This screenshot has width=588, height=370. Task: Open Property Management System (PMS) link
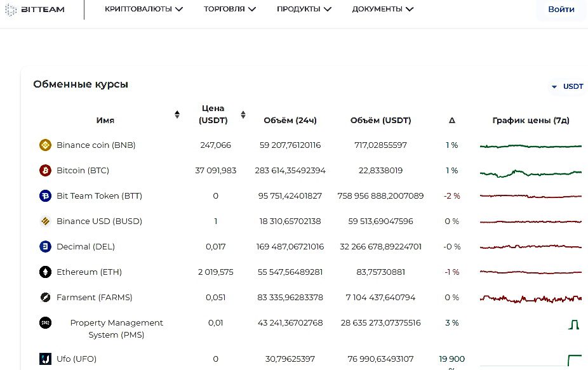click(117, 328)
